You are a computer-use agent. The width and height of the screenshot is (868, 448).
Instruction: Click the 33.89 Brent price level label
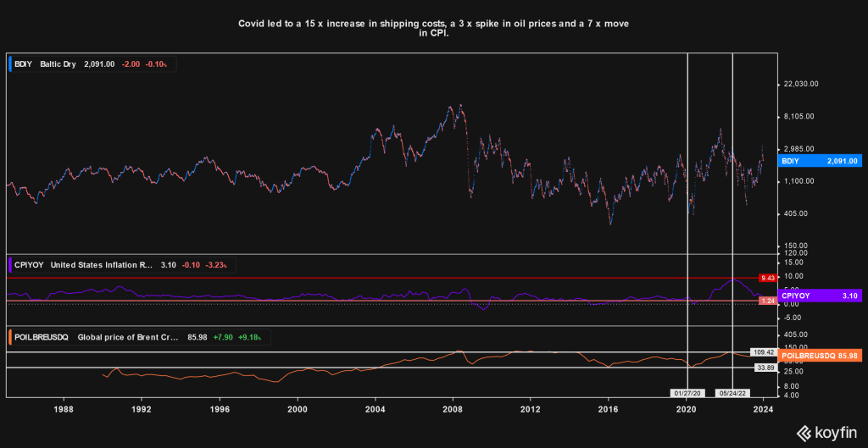click(764, 368)
